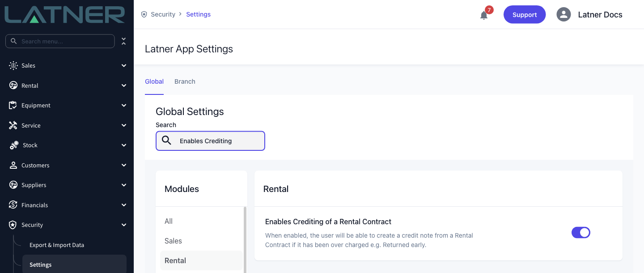The image size is (644, 273).
Task: Click the Suppliers sidebar icon
Action: [13, 185]
